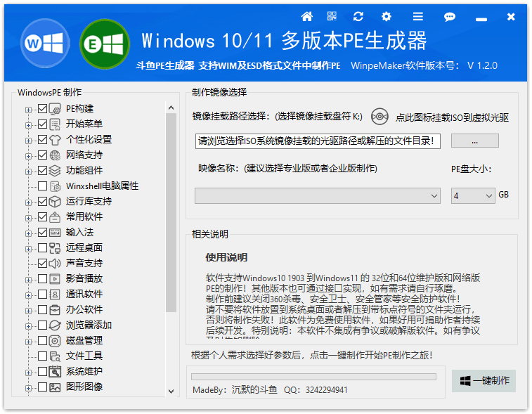The image size is (532, 414).
Task: Click the Winxshell电脑属性 icon
Action: pyautogui.click(x=55, y=186)
